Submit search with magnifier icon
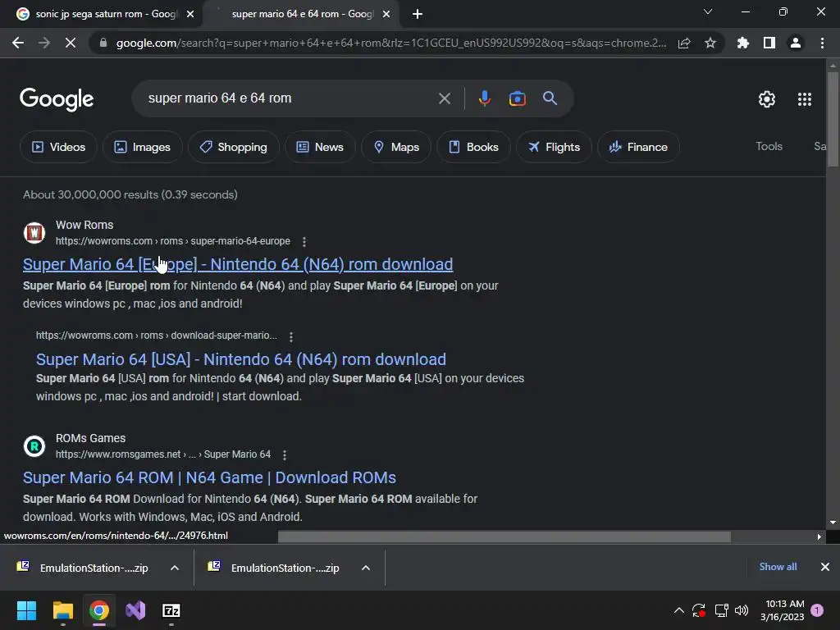Image resolution: width=840 pixels, height=630 pixels. click(x=550, y=98)
